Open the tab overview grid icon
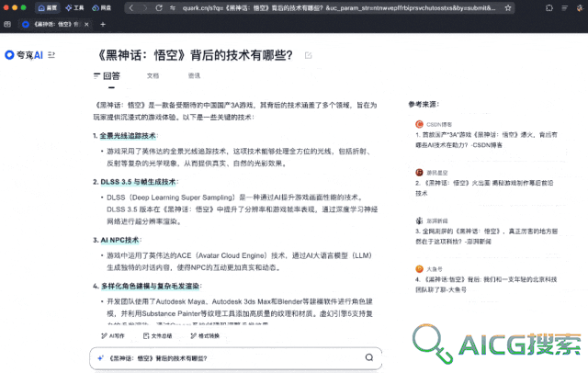 [x=7, y=25]
